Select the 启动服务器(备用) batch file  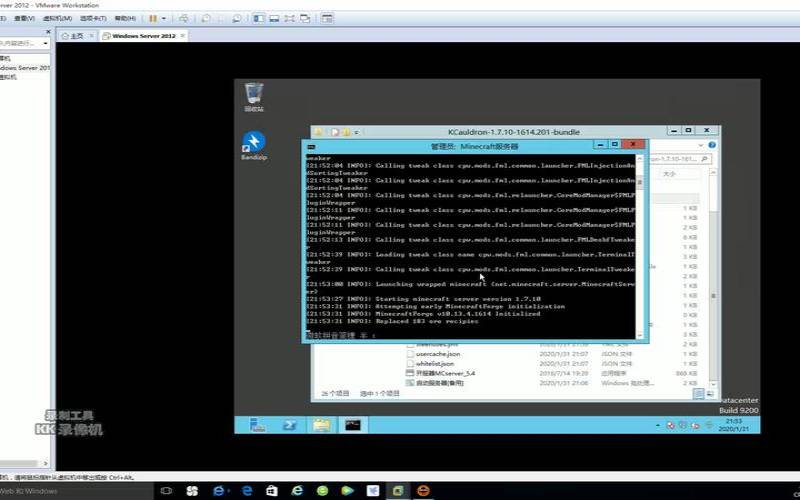click(439, 383)
